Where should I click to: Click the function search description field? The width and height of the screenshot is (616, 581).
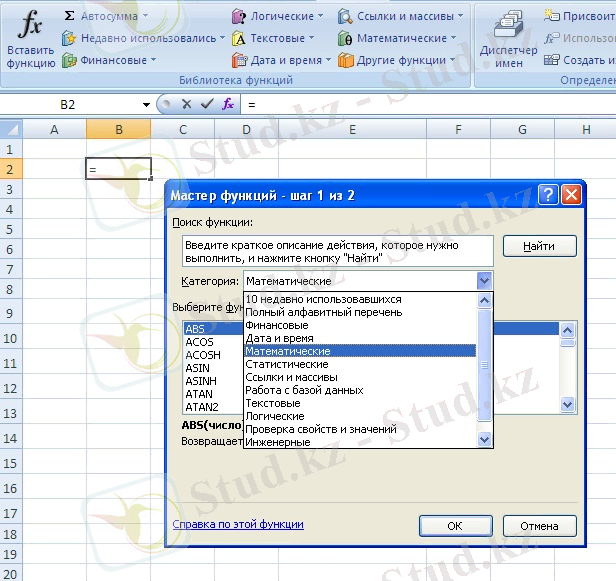[x=337, y=250]
